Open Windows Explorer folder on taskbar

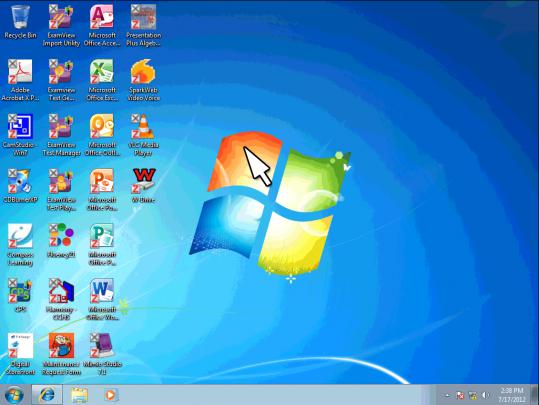point(79,395)
